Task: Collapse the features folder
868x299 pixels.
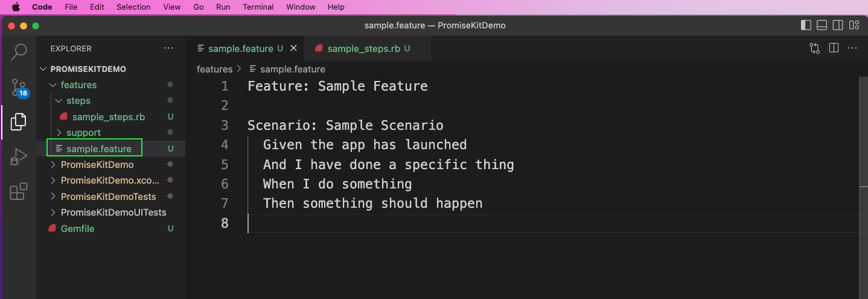Action: point(53,85)
